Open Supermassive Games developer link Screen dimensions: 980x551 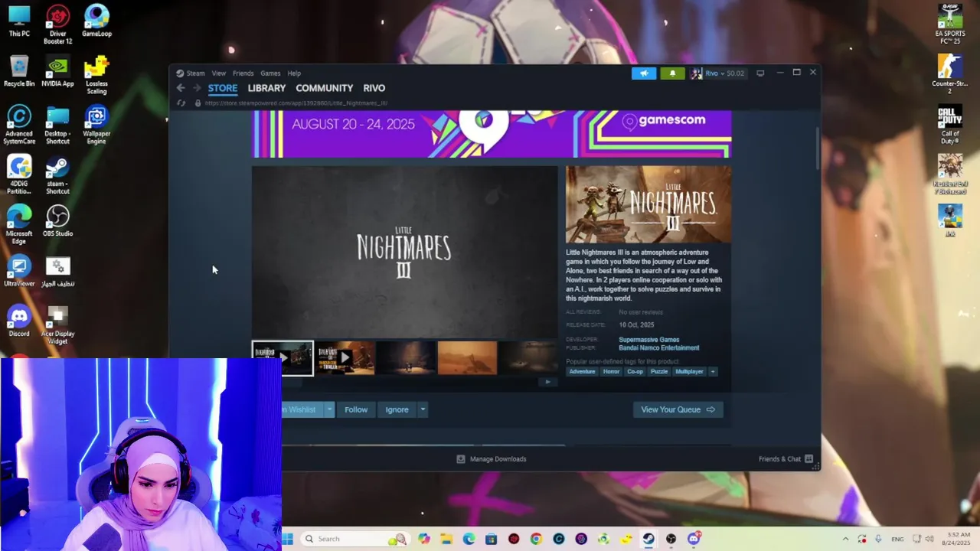pos(648,340)
